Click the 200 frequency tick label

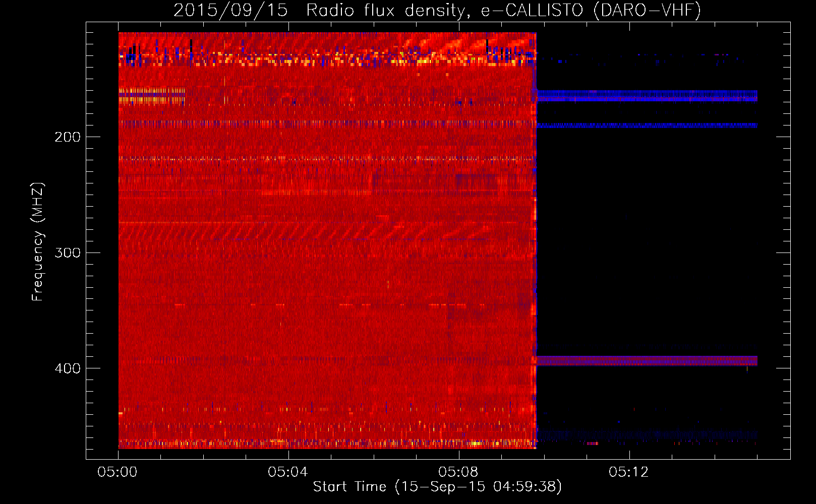click(x=68, y=137)
